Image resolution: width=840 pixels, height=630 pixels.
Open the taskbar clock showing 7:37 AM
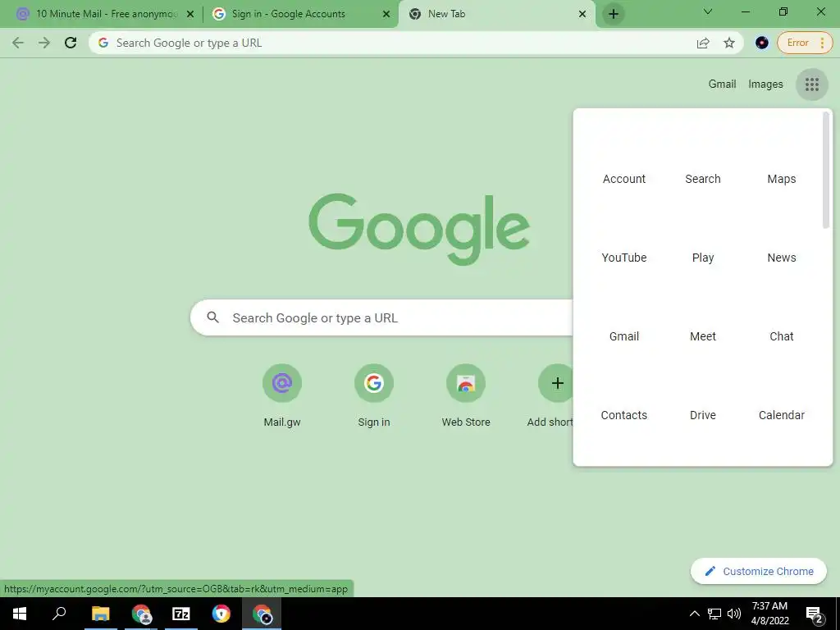[x=769, y=614]
